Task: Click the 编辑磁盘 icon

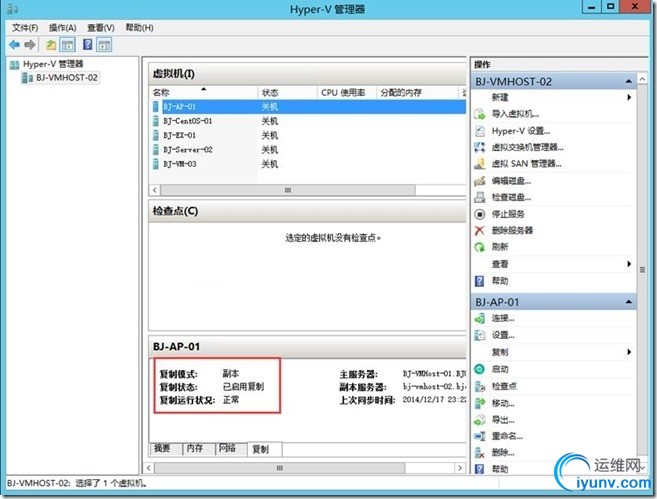Action: [480, 181]
